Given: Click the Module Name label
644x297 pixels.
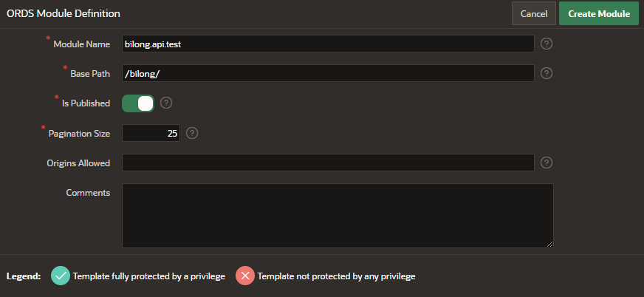Looking at the screenshot, I should pyautogui.click(x=81, y=44).
